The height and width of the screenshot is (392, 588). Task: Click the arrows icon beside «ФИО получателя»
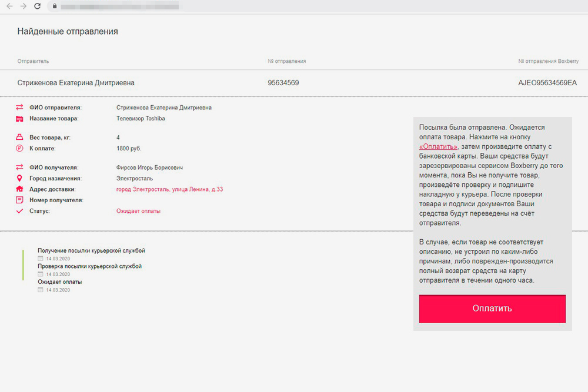coord(19,167)
